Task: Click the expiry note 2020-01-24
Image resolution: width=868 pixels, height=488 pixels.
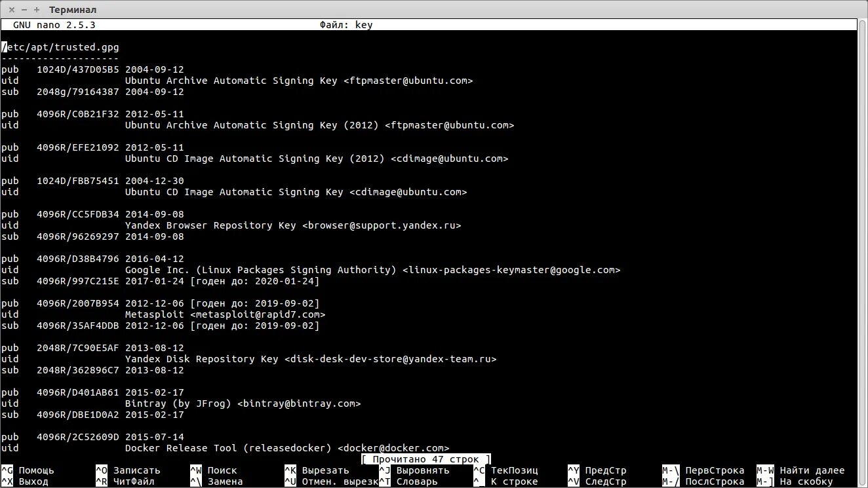Action: 255,281
